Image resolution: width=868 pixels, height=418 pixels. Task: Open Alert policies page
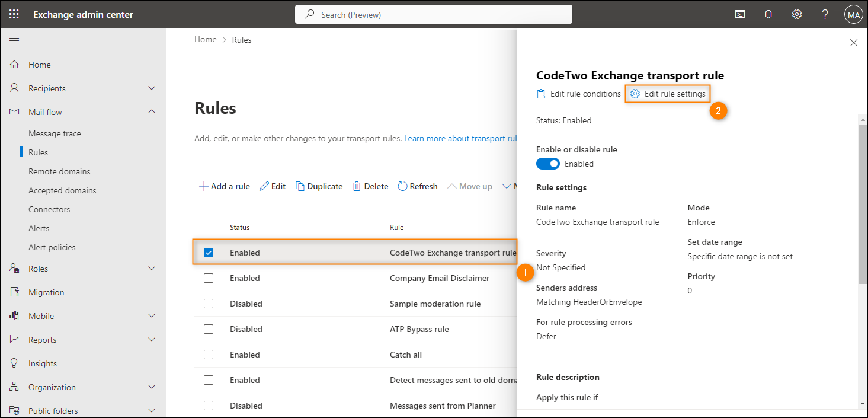(x=52, y=247)
